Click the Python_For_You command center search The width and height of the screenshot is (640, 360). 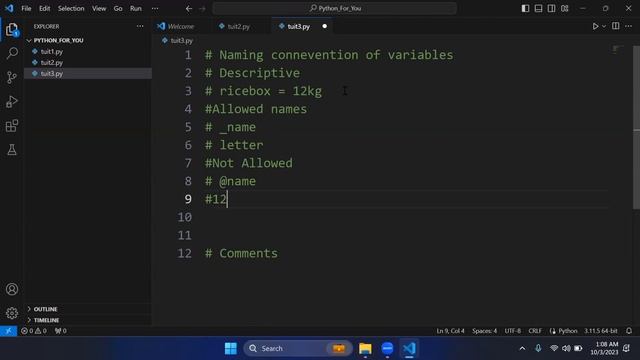(334, 8)
